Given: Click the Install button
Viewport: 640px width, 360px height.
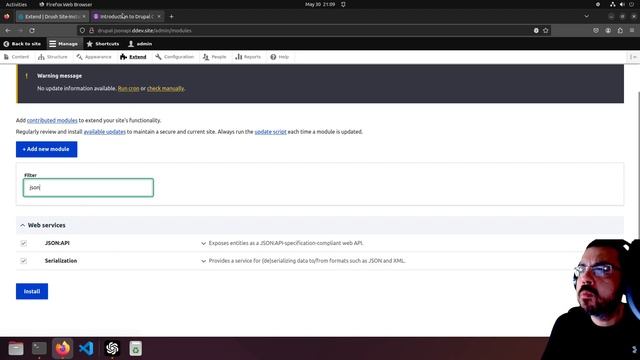Looking at the screenshot, I should coord(32,291).
